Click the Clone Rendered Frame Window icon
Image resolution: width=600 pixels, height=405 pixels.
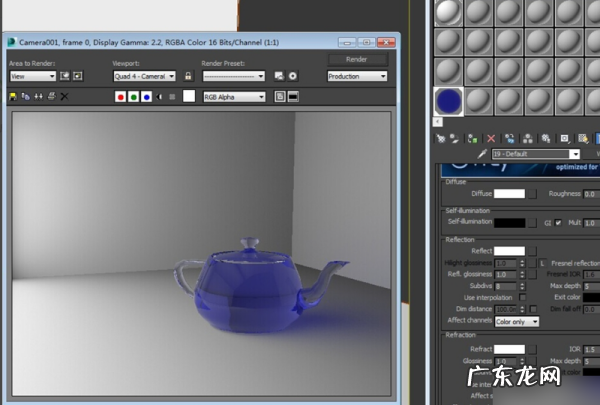tap(39, 97)
